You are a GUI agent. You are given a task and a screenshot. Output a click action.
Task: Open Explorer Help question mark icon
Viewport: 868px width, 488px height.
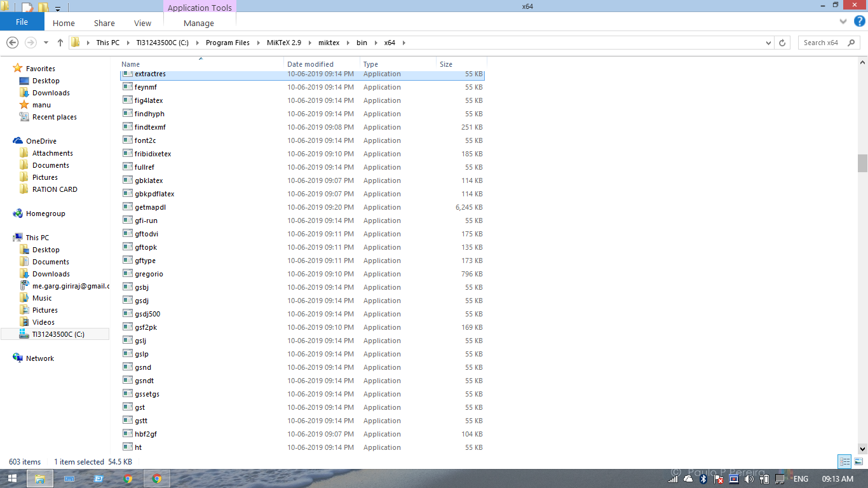(860, 21)
